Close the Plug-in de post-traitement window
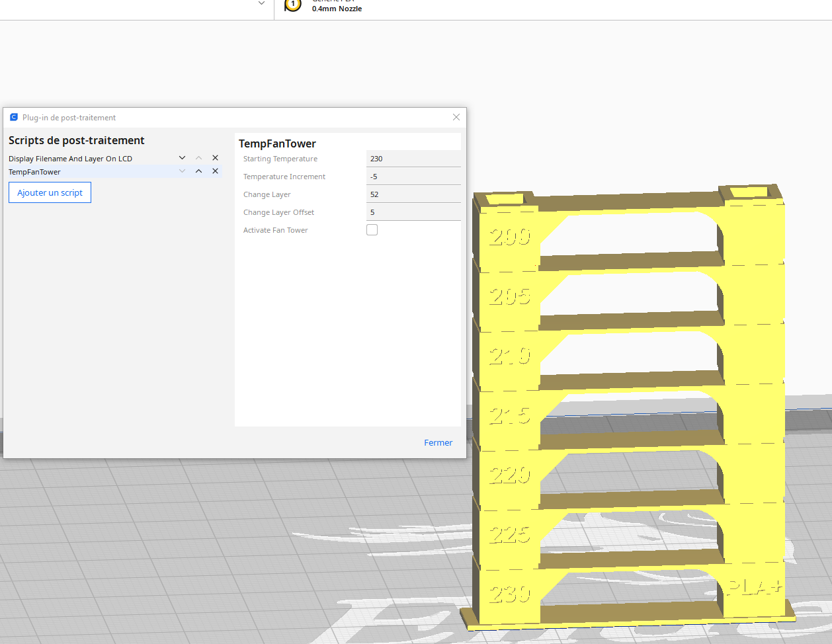Image resolution: width=832 pixels, height=644 pixels. pyautogui.click(x=456, y=117)
